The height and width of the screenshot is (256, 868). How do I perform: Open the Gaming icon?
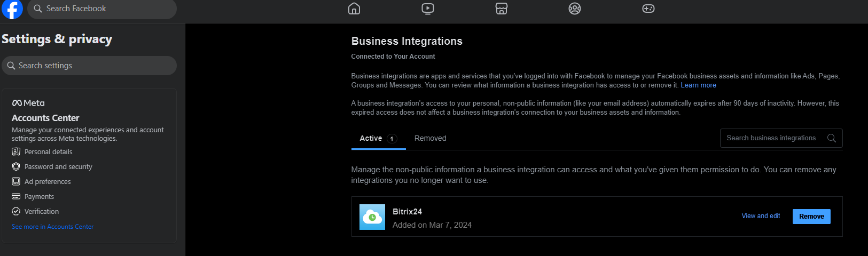pyautogui.click(x=648, y=9)
